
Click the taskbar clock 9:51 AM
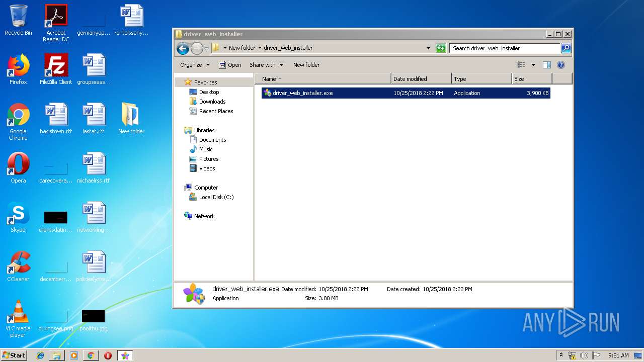point(618,355)
